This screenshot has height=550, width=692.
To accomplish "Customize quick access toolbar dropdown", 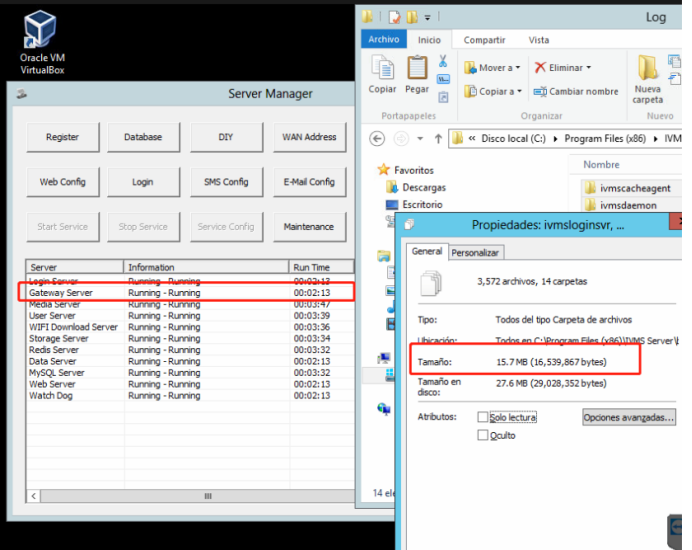I will 427,18.
